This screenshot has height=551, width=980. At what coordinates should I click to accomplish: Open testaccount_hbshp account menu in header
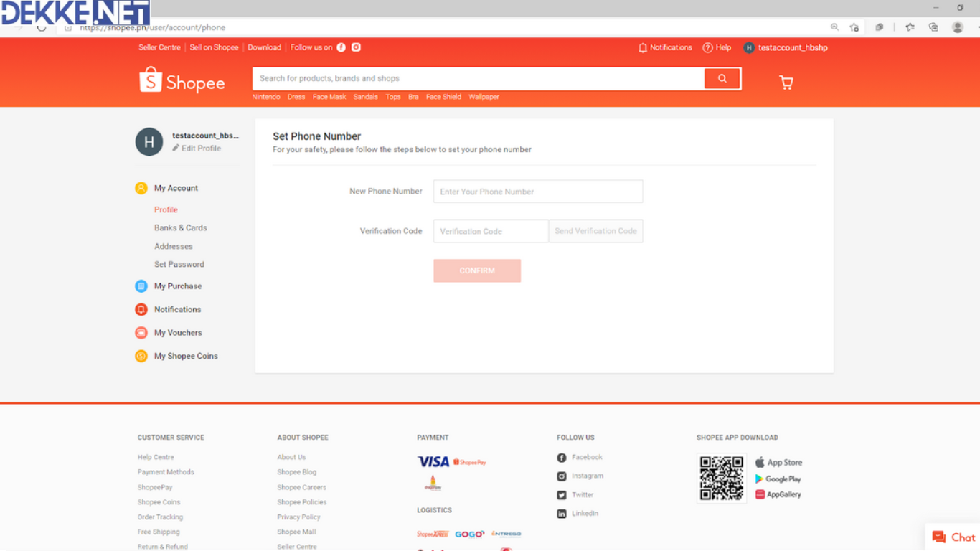point(793,48)
